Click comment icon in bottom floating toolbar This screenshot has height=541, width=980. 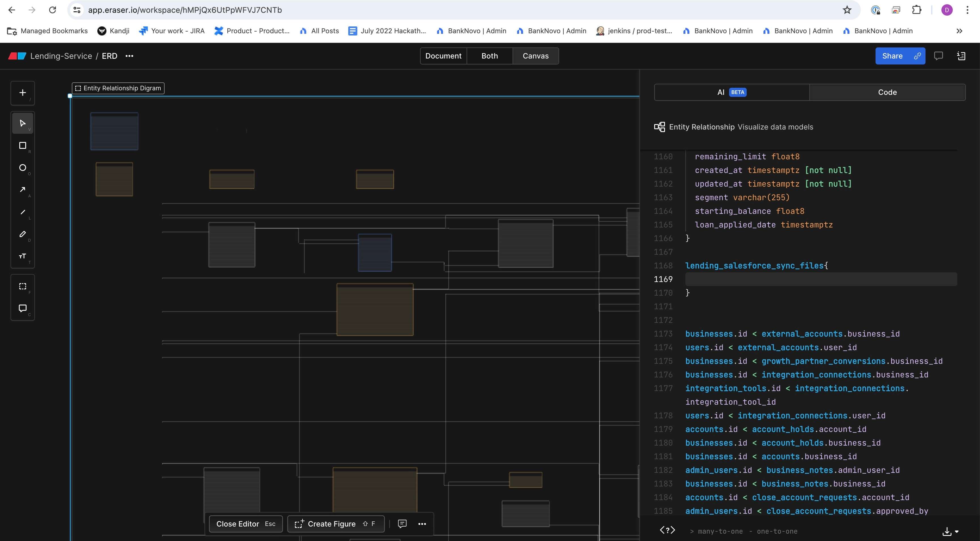pos(402,524)
